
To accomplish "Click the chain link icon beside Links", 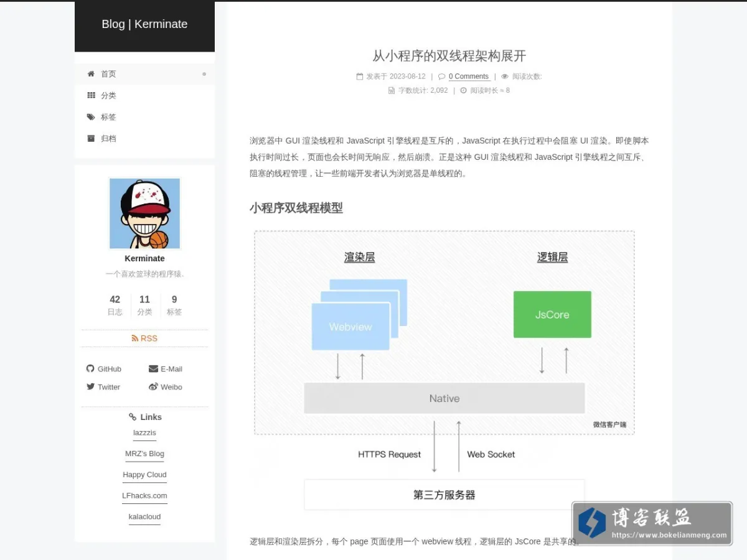I will [133, 417].
